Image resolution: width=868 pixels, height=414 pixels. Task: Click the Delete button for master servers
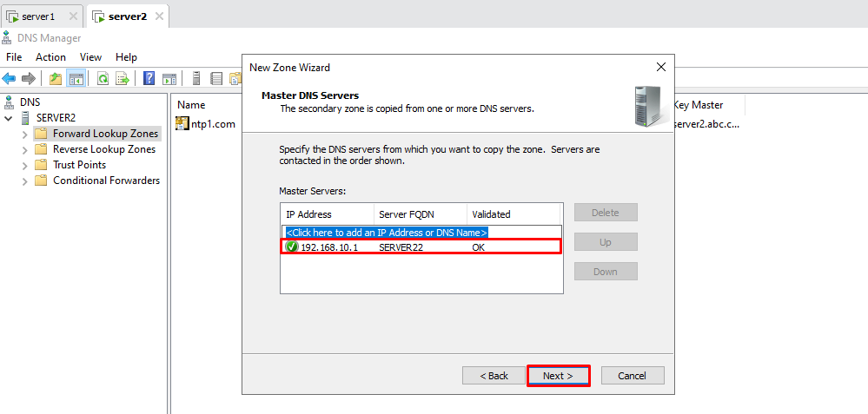coord(606,213)
